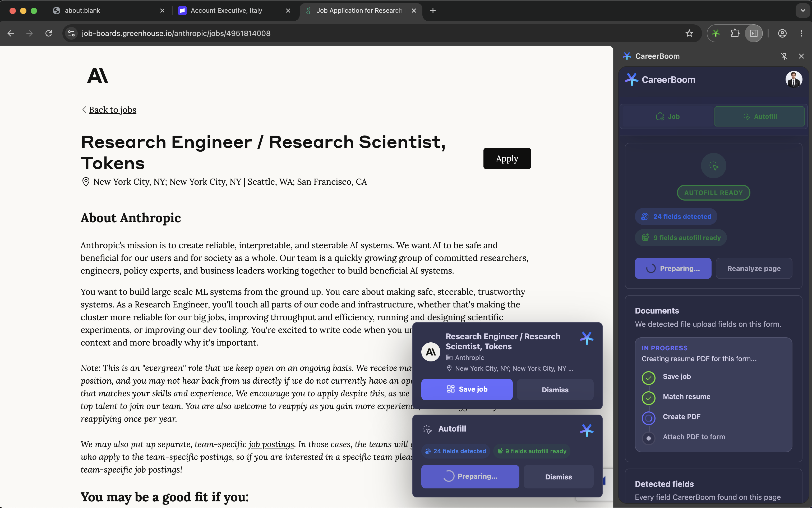Open the Chrome three-dot menu
Image resolution: width=812 pixels, height=508 pixels.
click(x=801, y=33)
